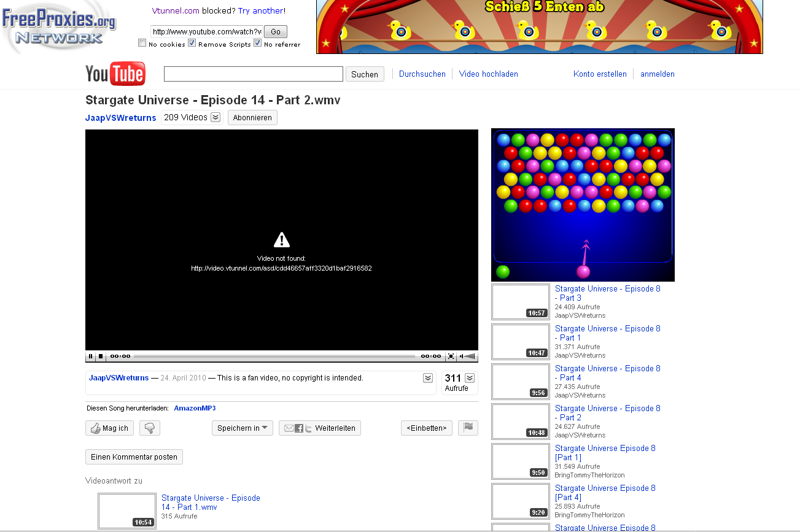Pause the video with the pause icon

pos(91,356)
